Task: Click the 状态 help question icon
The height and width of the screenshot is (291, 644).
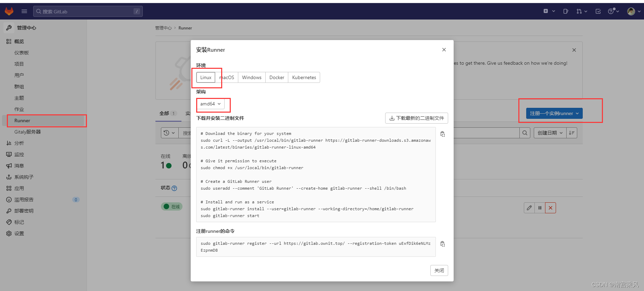Action: (x=174, y=188)
